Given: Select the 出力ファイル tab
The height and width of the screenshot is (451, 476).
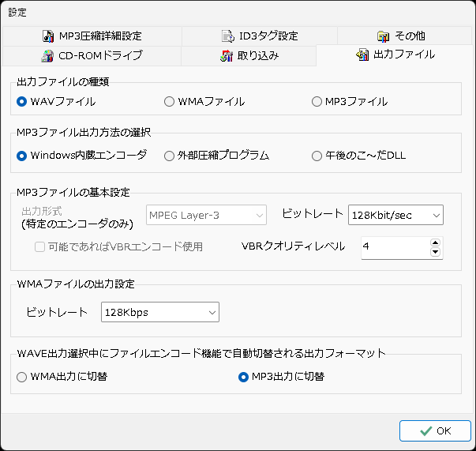Looking at the screenshot, I should pos(395,54).
